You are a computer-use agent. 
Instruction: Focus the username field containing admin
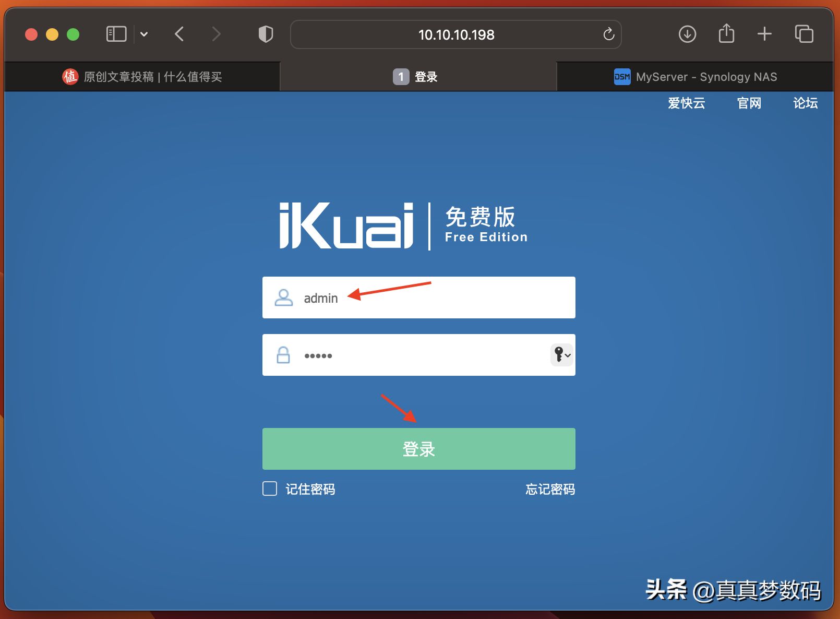pos(418,297)
